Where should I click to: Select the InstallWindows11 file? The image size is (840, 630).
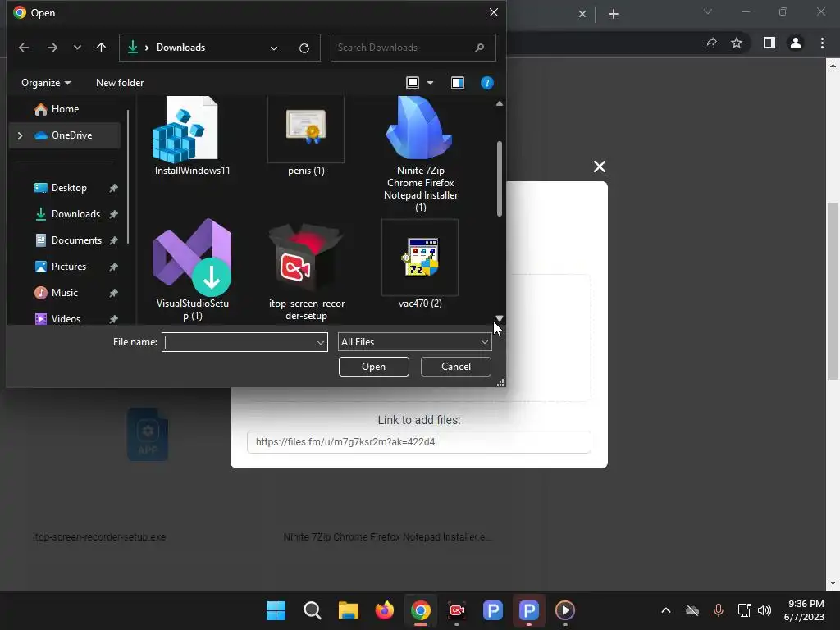tap(192, 136)
